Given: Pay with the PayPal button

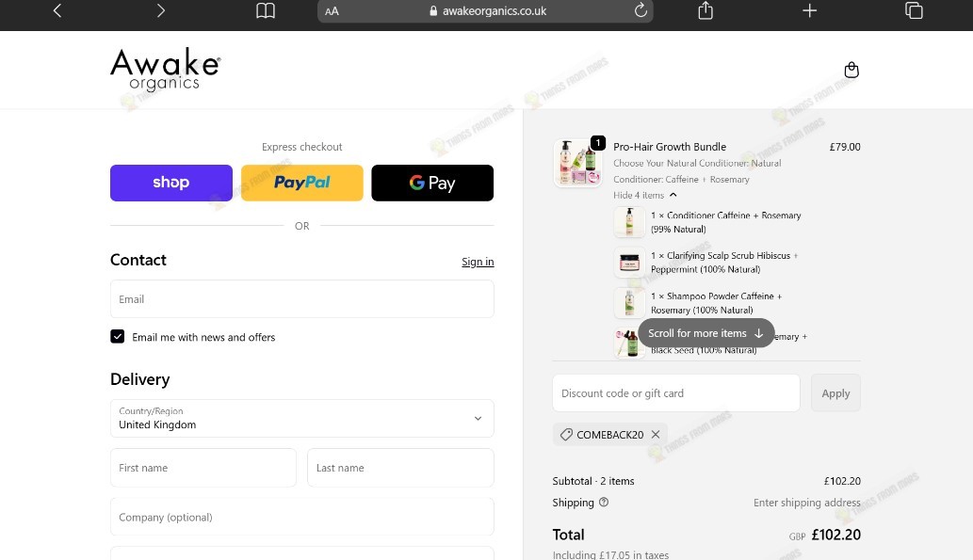Looking at the screenshot, I should click(x=302, y=183).
